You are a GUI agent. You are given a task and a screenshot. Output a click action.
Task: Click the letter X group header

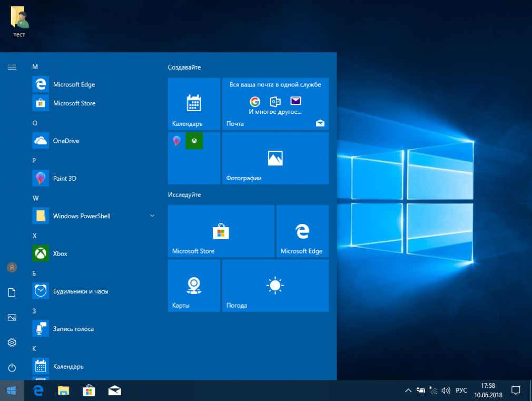coord(34,236)
